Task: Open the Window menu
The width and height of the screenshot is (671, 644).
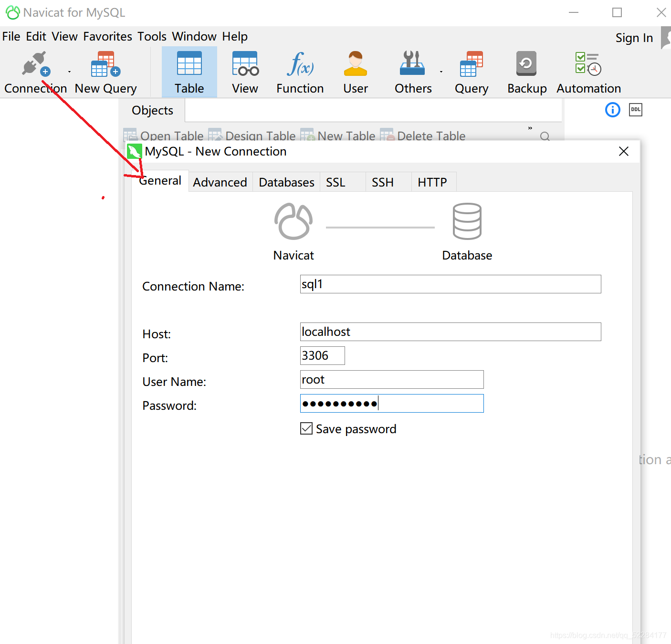Action: [194, 37]
